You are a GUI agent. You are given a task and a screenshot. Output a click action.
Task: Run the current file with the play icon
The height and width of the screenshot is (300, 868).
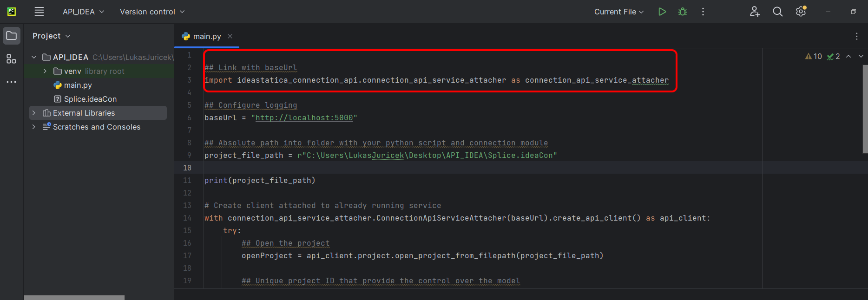pyautogui.click(x=662, y=12)
